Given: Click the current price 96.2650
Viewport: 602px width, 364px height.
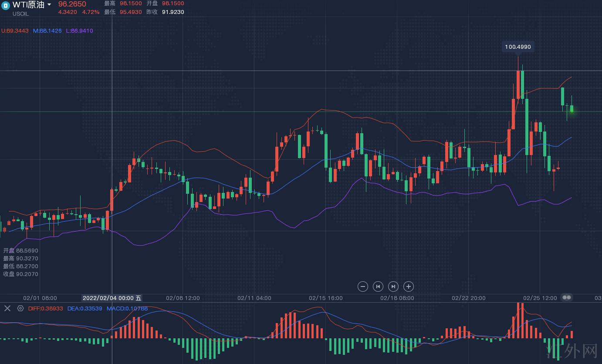Looking at the screenshot, I should pos(72,4).
